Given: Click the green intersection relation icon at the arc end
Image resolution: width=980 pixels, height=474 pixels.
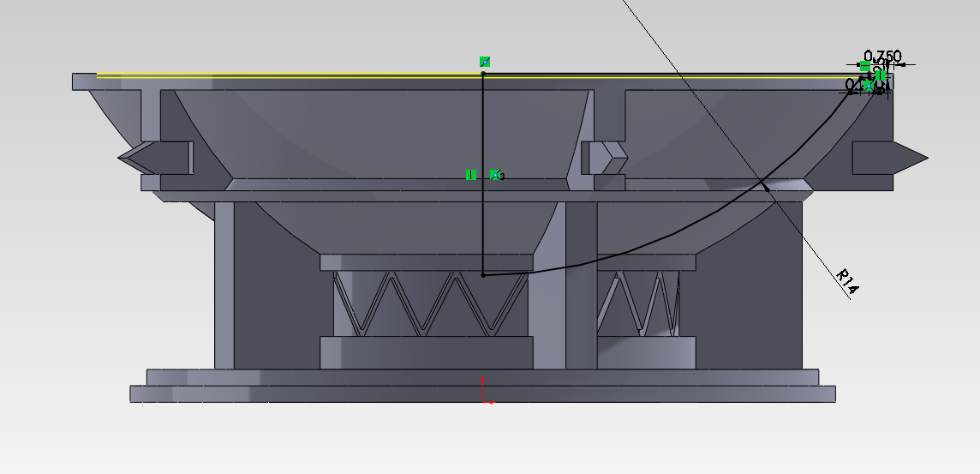Looking at the screenshot, I should pos(869,86).
